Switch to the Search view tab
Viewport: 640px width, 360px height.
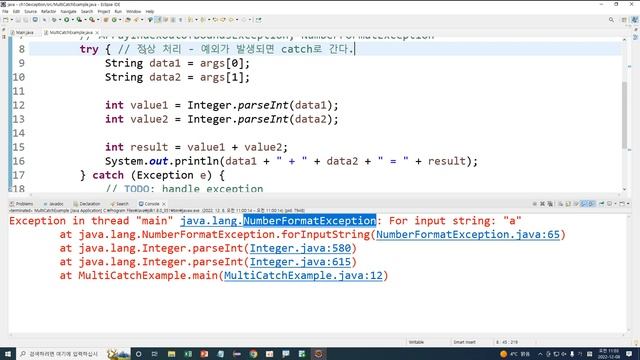pyautogui.click(x=120, y=204)
